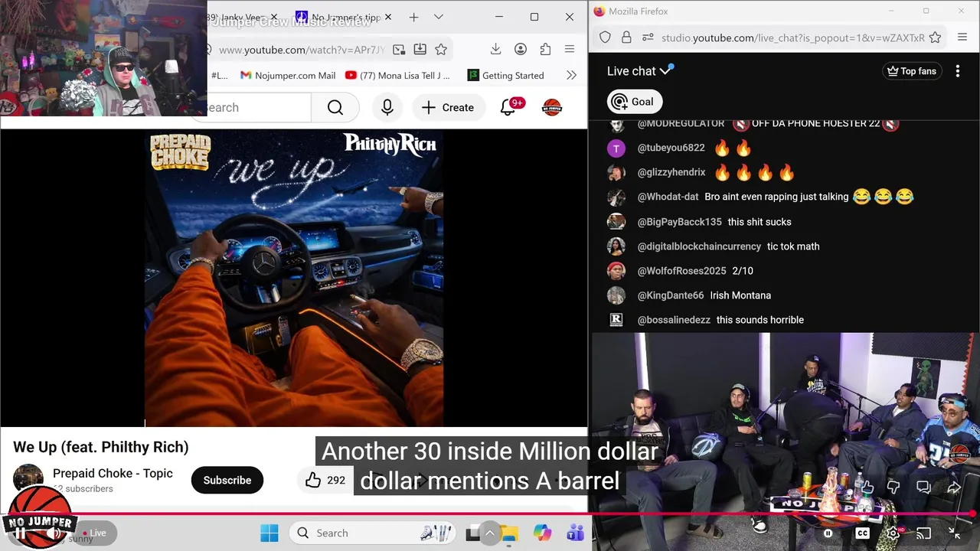Open File Explorer from the taskbar
980x551 pixels.
click(509, 533)
